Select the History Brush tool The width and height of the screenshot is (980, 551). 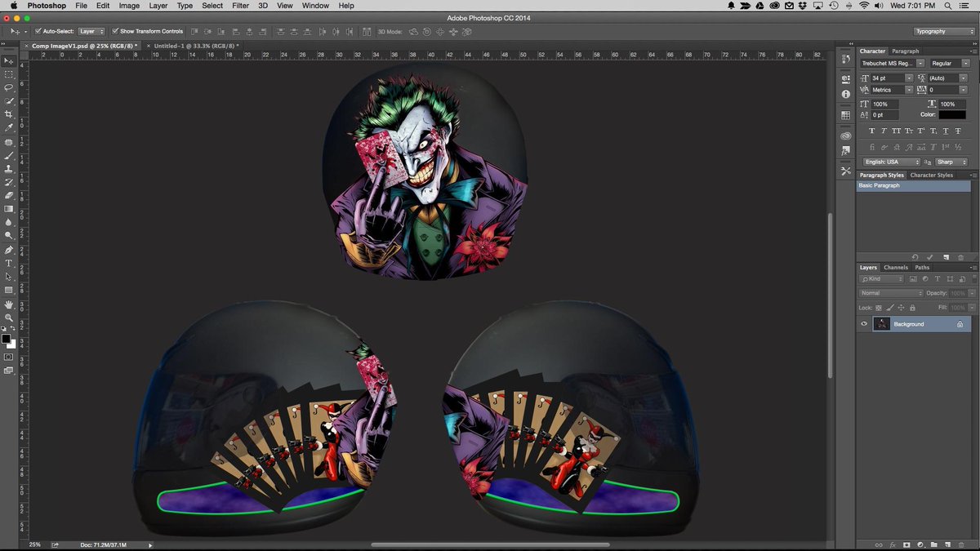tap(9, 182)
